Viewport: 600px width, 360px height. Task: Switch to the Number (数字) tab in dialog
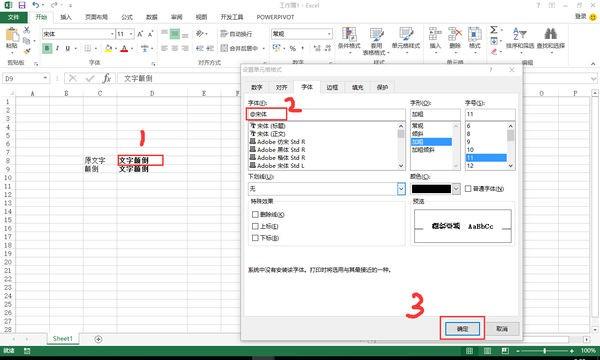point(257,88)
